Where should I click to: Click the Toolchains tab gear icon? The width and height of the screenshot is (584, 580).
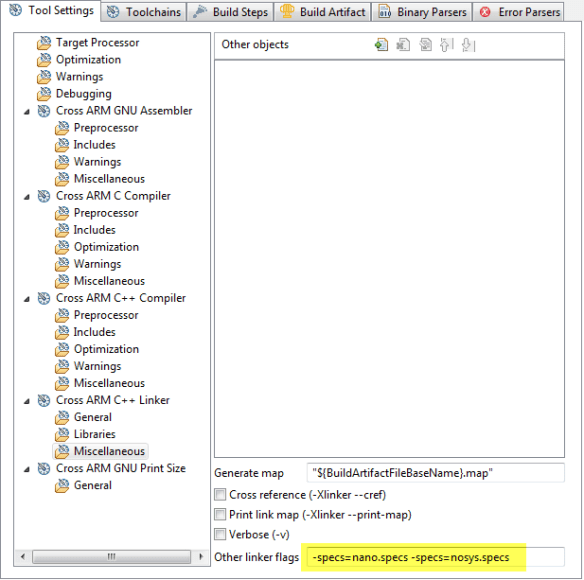coord(113,12)
